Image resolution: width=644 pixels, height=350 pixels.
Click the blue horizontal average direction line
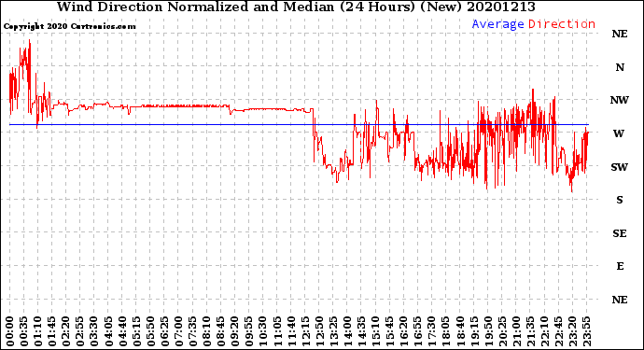pyautogui.click(x=299, y=124)
